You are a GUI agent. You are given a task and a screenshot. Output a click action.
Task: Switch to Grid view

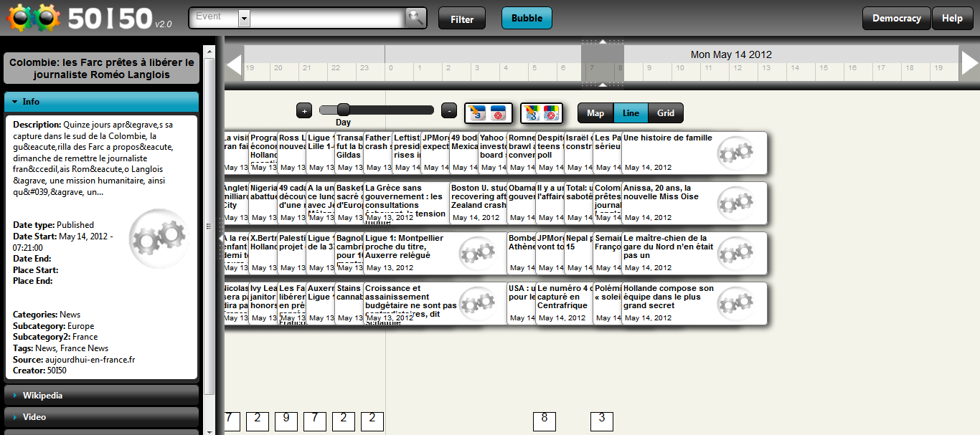click(x=666, y=113)
